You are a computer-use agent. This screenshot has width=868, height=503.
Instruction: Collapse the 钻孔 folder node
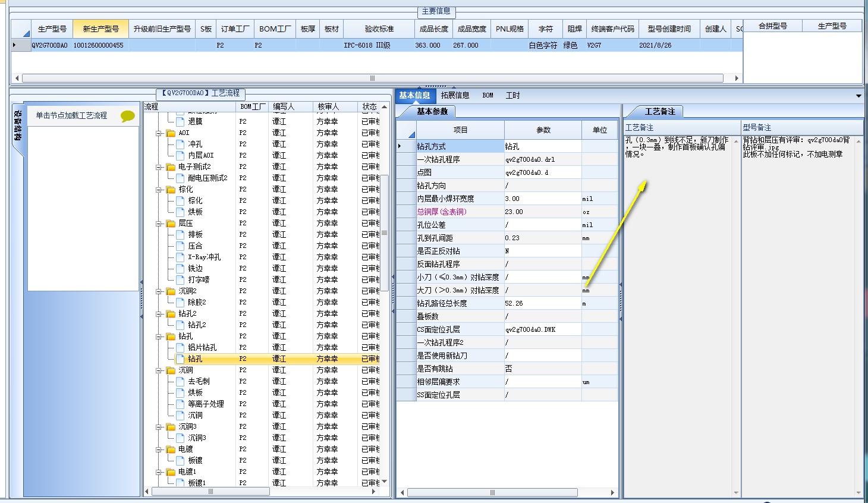[159, 336]
